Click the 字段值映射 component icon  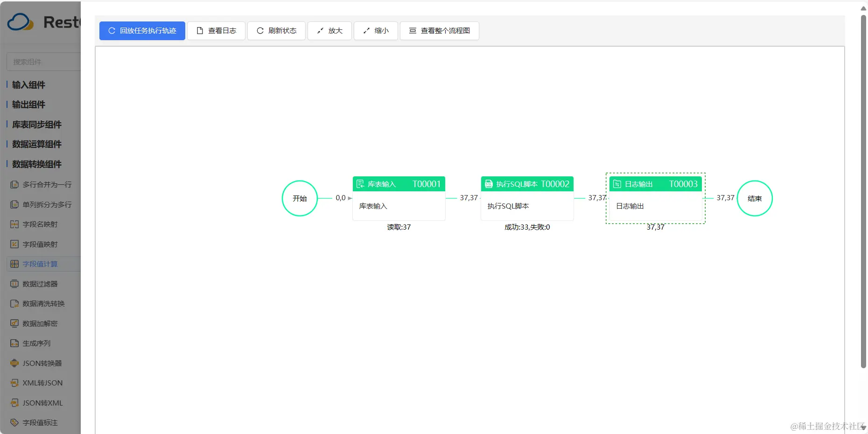click(x=14, y=244)
